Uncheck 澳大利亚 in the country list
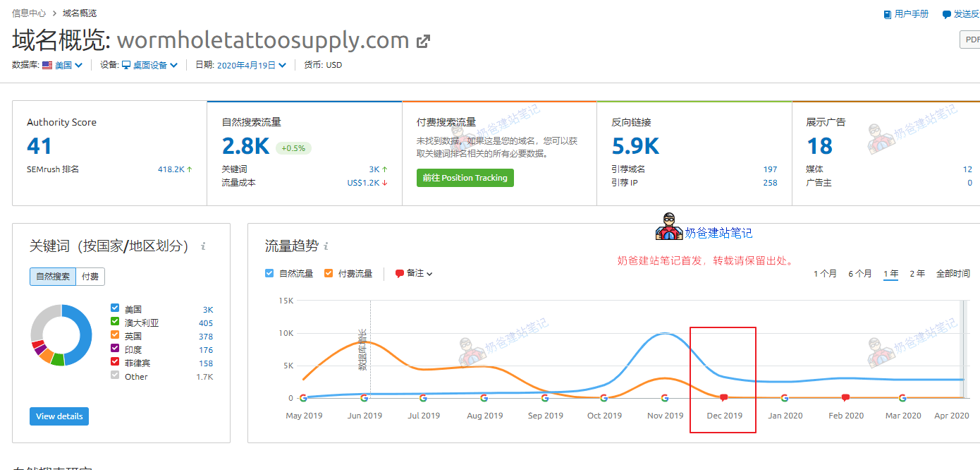The image size is (980, 470). tap(115, 323)
